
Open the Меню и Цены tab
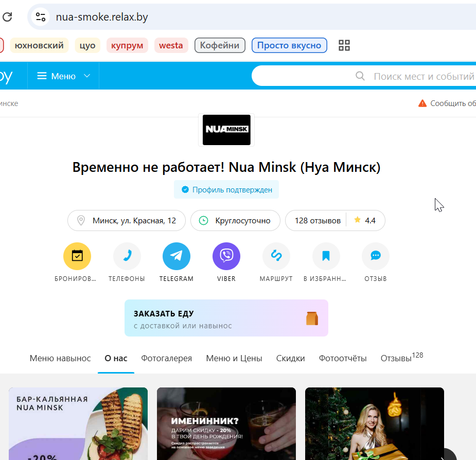234,359
